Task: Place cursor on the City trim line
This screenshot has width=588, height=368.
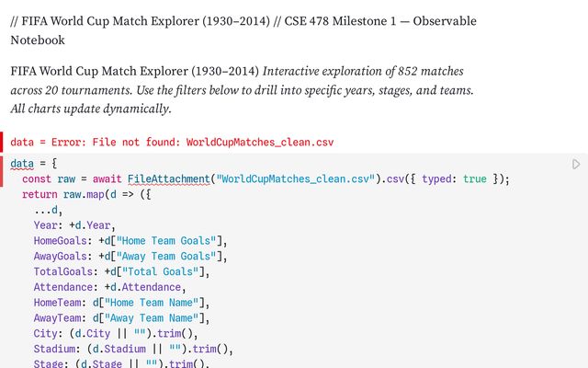Action: point(116,334)
